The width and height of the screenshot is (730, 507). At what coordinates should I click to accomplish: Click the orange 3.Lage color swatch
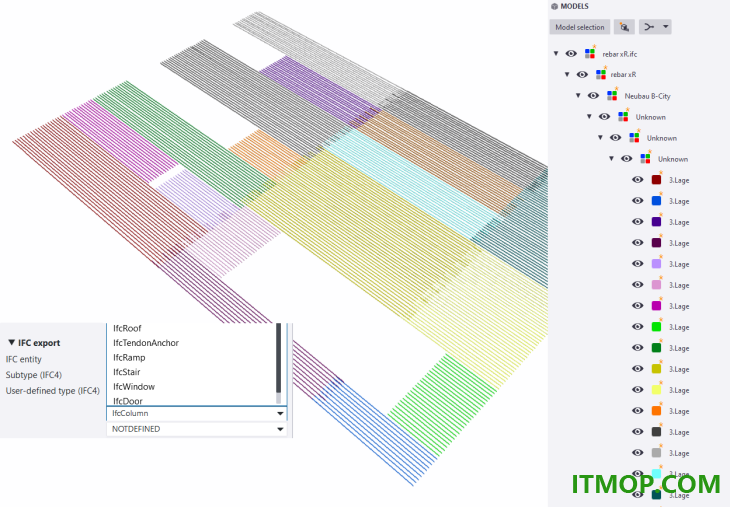click(656, 411)
